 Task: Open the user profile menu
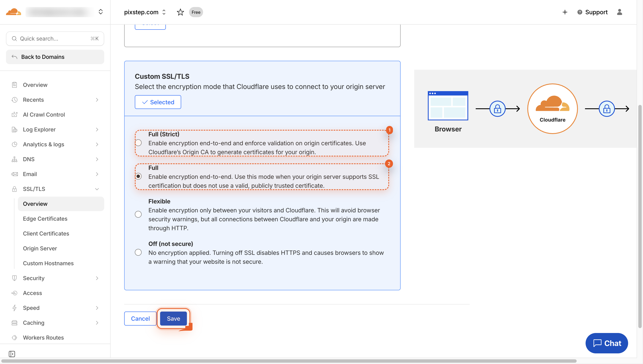619,12
